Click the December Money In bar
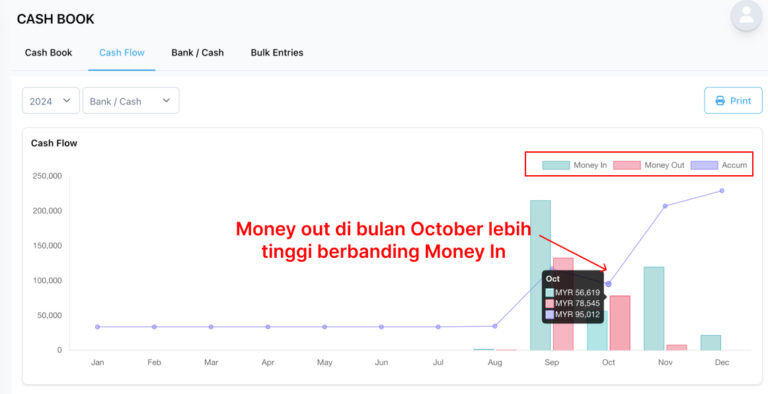 coord(711,343)
